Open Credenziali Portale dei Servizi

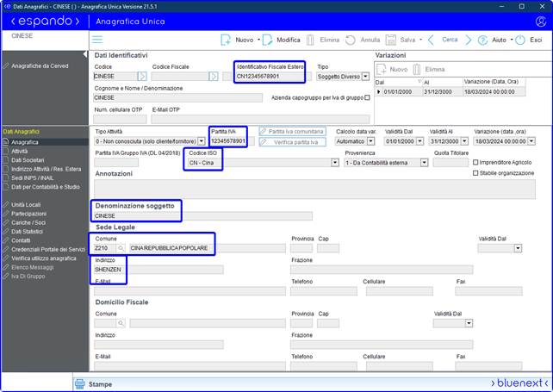click(x=48, y=250)
